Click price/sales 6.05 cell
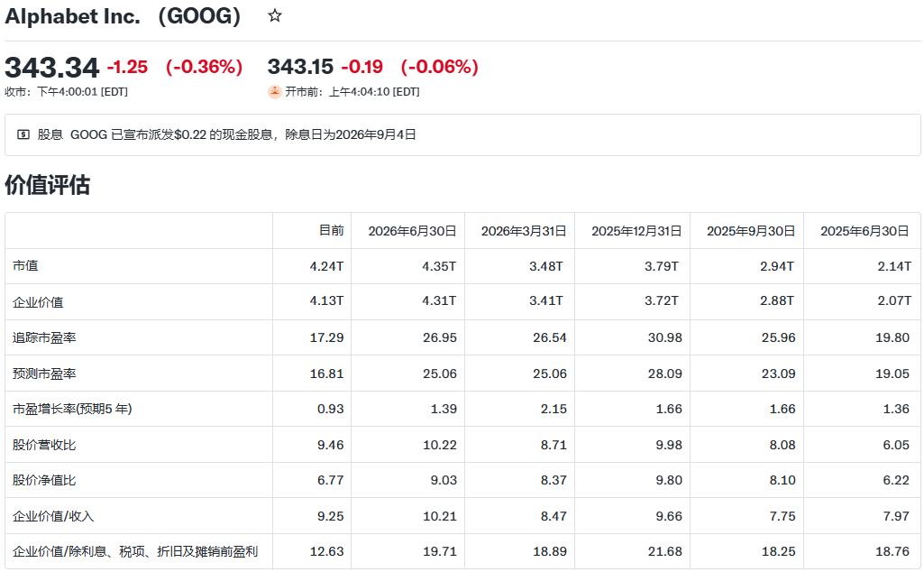The width and height of the screenshot is (924, 572). (x=896, y=445)
